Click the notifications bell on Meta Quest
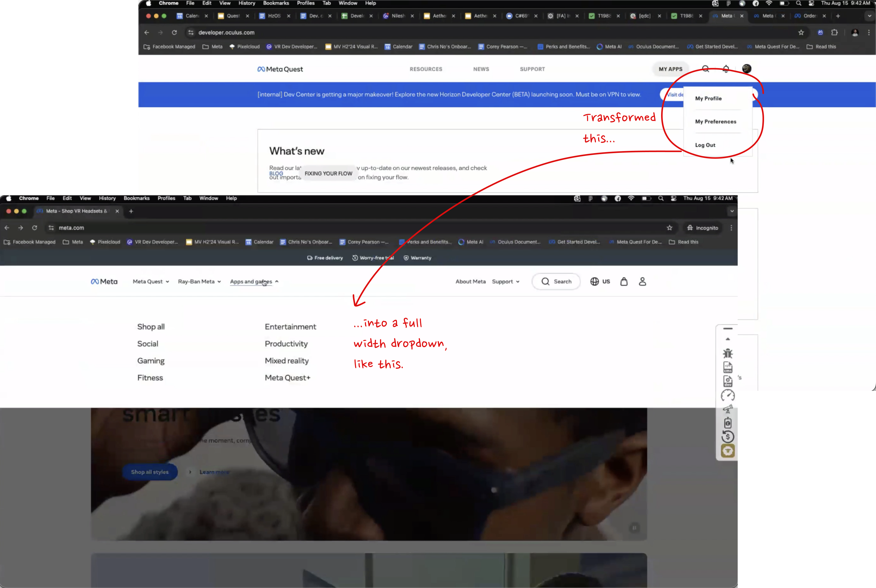The height and width of the screenshot is (588, 876). click(x=726, y=69)
